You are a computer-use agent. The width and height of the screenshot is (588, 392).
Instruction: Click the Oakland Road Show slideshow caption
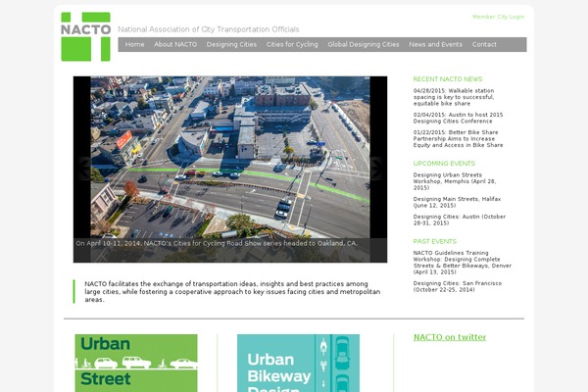pyautogui.click(x=217, y=243)
